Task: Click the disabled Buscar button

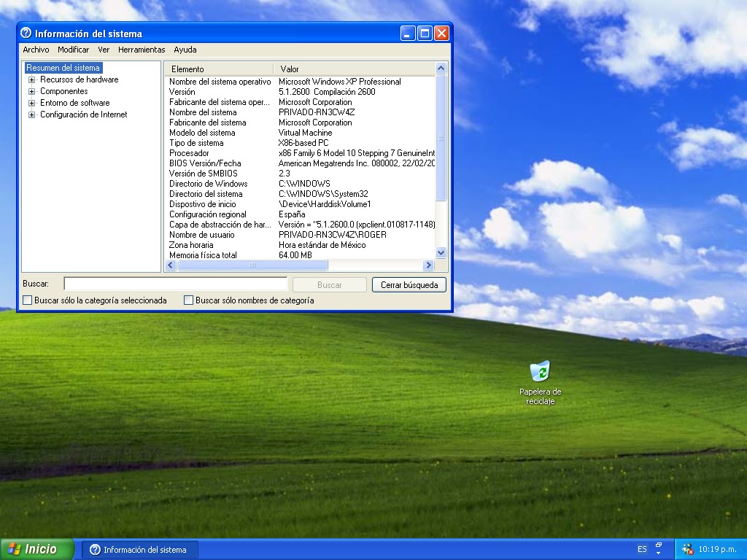Action: [x=329, y=284]
